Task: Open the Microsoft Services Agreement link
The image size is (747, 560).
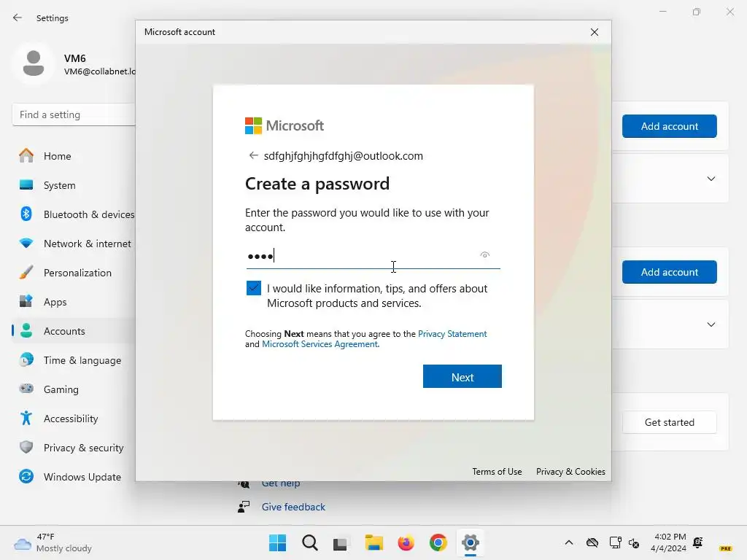Action: 320,344
